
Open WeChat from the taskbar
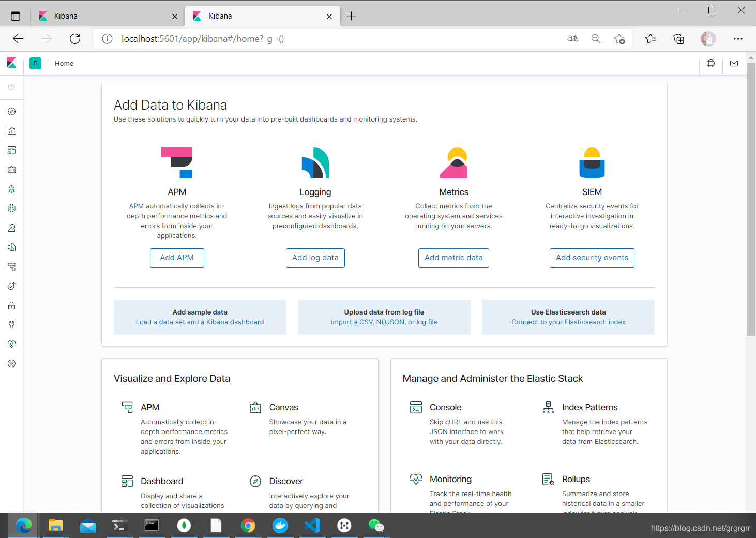[x=376, y=526]
